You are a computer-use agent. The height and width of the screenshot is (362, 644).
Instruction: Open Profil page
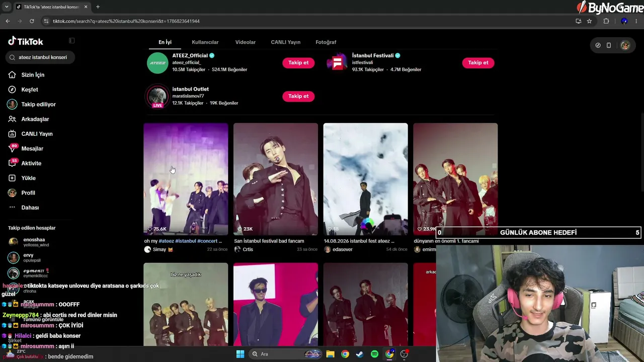pos(28,193)
